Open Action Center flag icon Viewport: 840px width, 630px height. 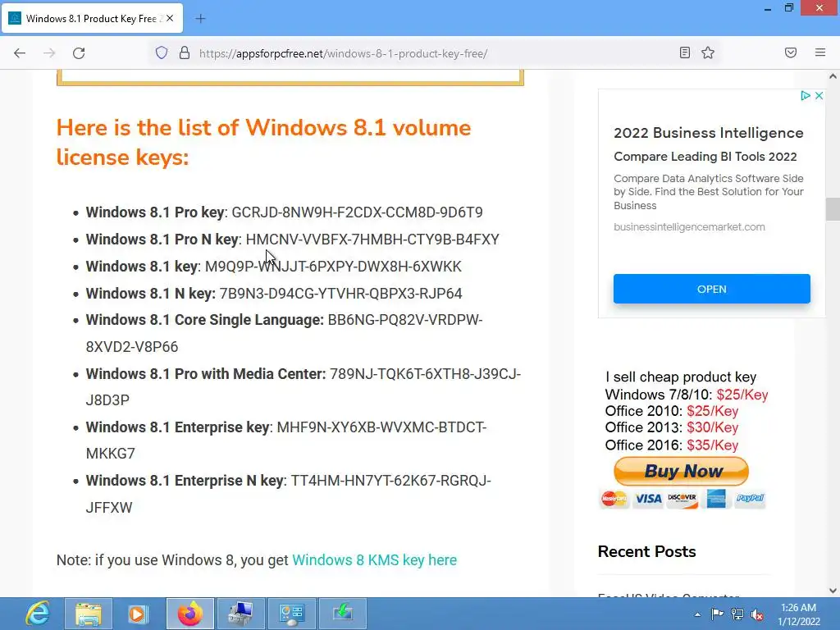pyautogui.click(x=717, y=614)
